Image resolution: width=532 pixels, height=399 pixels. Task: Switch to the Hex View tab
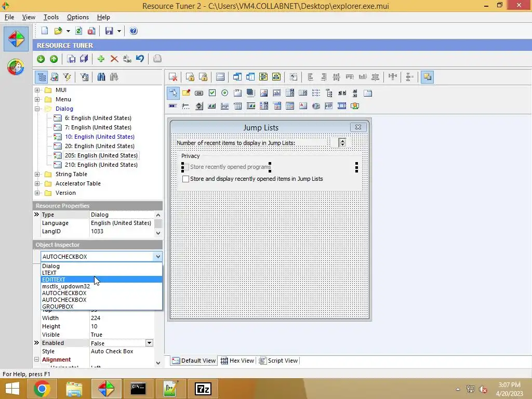tap(237, 361)
